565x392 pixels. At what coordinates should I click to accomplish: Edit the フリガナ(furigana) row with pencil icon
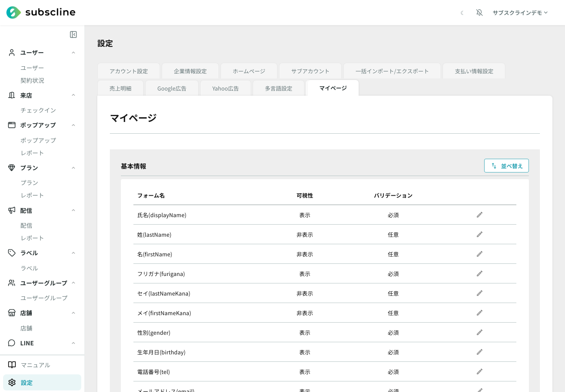pos(479,274)
